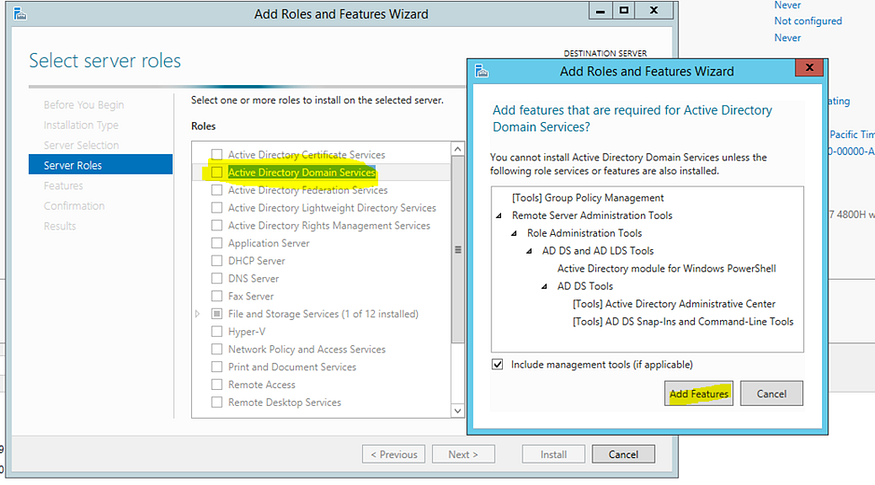This screenshot has width=875, height=485.
Task: Check Print and Document Services
Action: pos(217,367)
